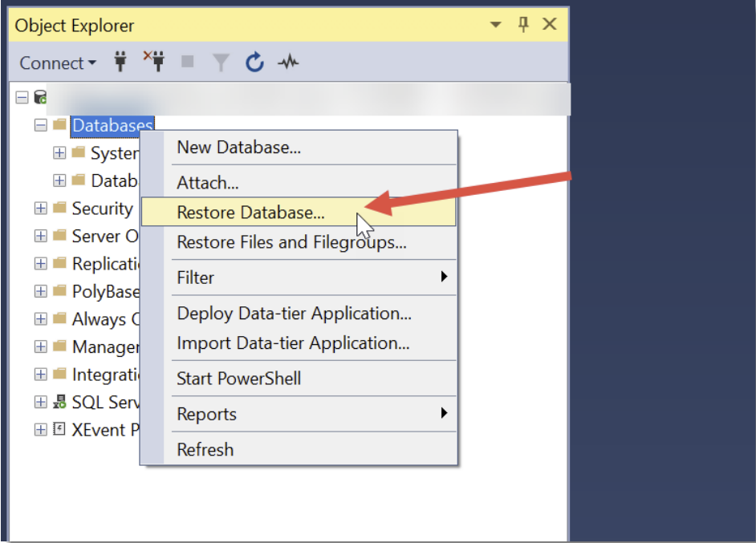This screenshot has height=543, width=756.
Task: Open the Object Explorer window position arrow
Action: coord(496,24)
